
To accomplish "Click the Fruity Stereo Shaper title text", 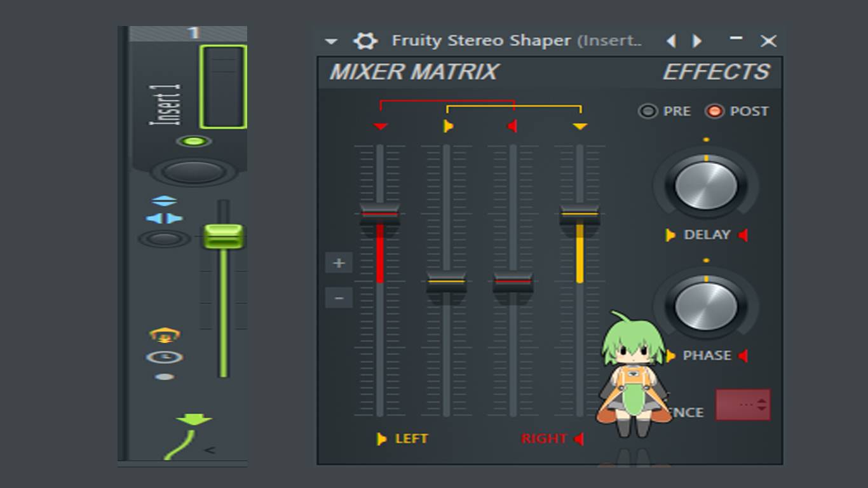I will [482, 41].
